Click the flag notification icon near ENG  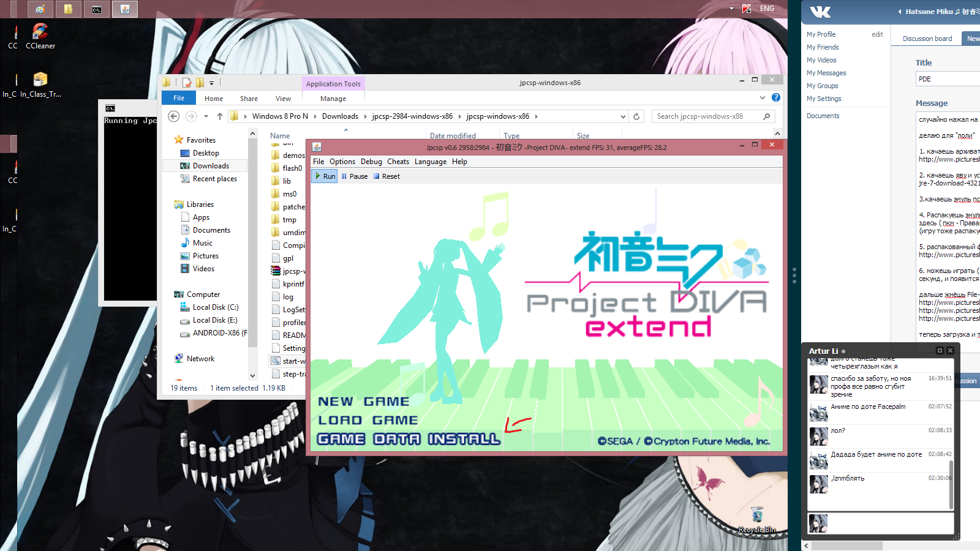(747, 9)
